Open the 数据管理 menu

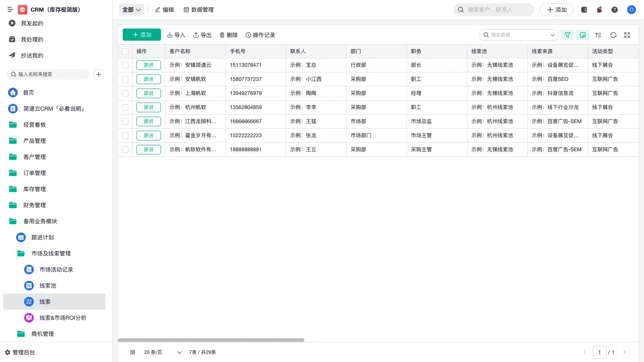tap(199, 10)
